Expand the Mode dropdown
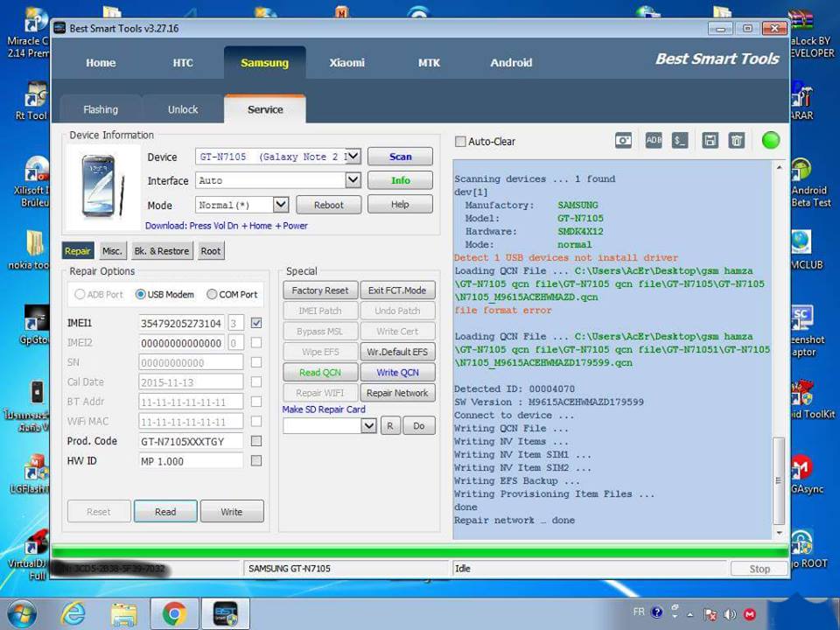The height and width of the screenshot is (630, 840). coord(281,204)
